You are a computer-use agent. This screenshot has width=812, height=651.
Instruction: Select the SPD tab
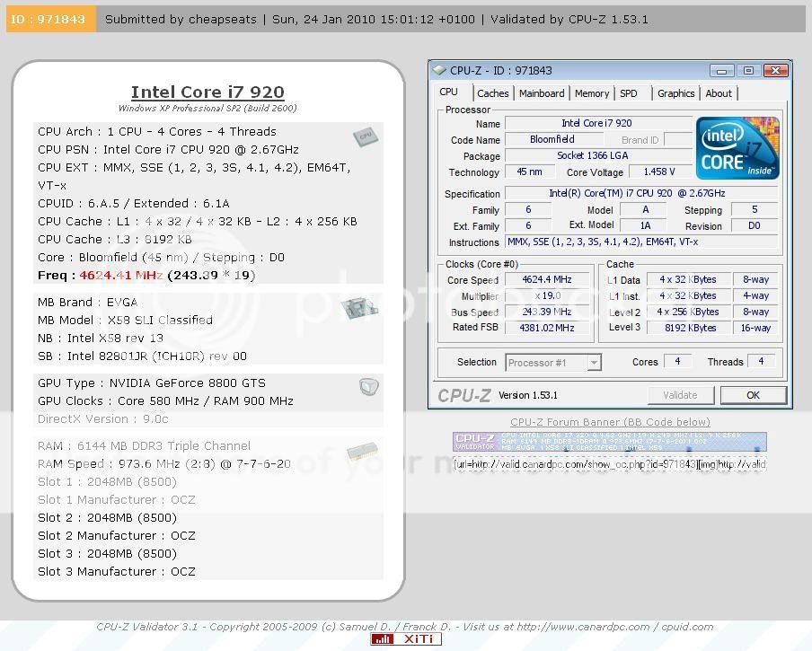tap(628, 93)
